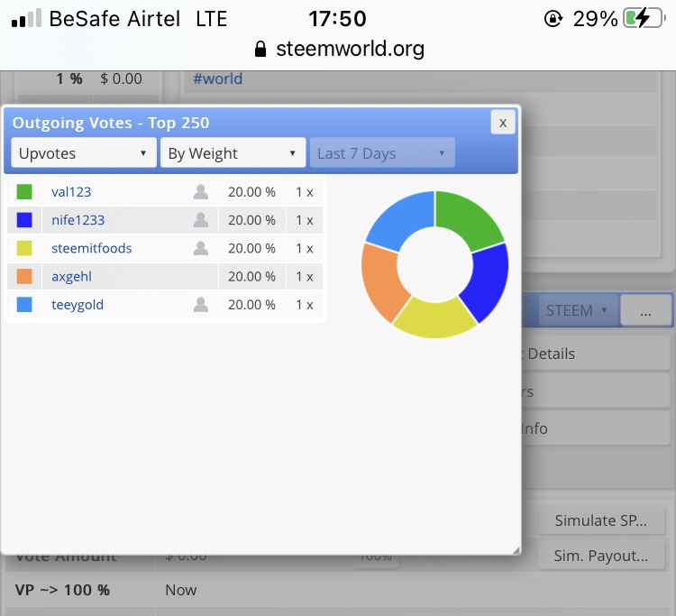Open steemitfoods account link
Image resolution: width=676 pixels, height=616 pixels.
(x=91, y=248)
